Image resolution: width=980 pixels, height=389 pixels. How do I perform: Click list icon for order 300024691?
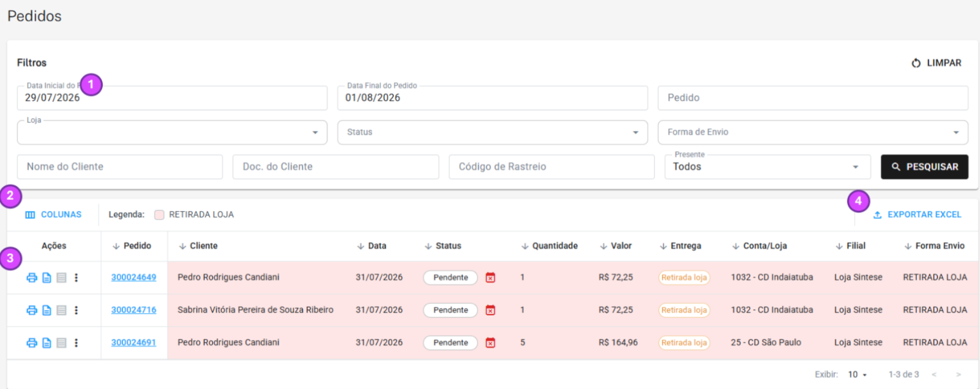(61, 343)
